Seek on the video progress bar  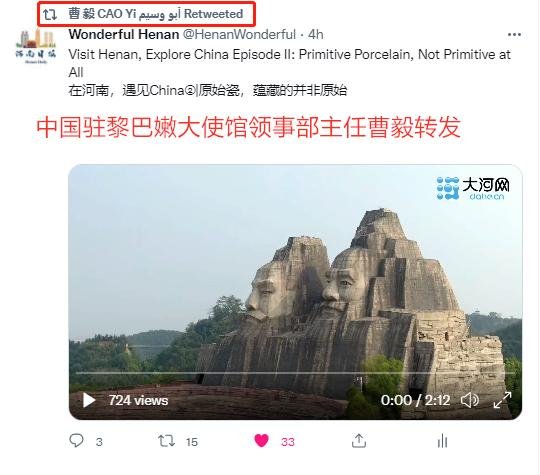point(295,373)
